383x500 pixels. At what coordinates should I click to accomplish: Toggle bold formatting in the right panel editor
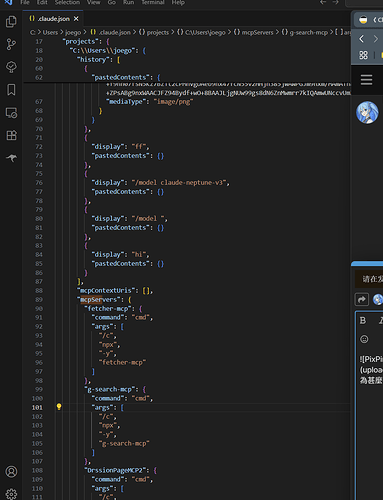click(363, 320)
